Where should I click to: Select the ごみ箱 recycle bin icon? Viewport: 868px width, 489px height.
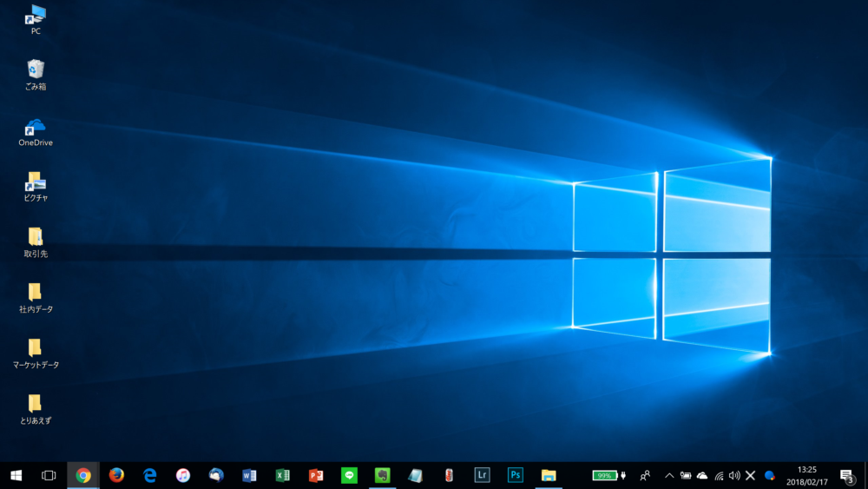tap(36, 75)
